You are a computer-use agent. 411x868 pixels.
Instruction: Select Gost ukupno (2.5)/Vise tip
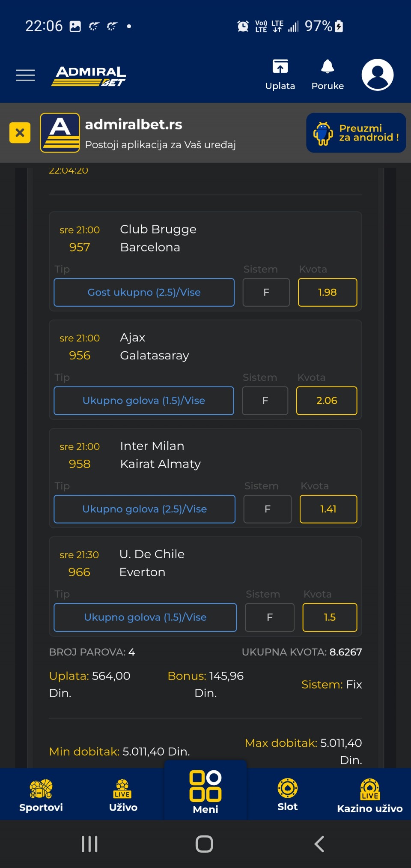tap(144, 293)
